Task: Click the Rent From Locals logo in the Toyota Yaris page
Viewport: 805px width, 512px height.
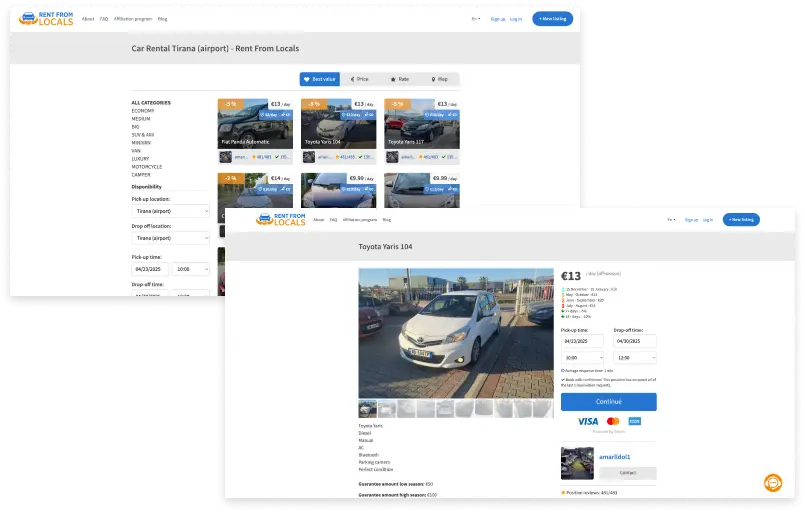Action: point(281,219)
